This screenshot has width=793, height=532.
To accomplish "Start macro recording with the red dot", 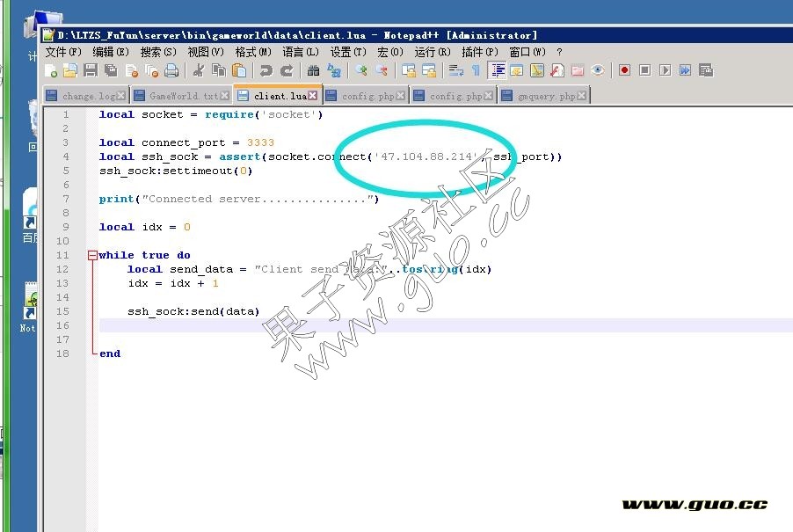I will tap(624, 70).
